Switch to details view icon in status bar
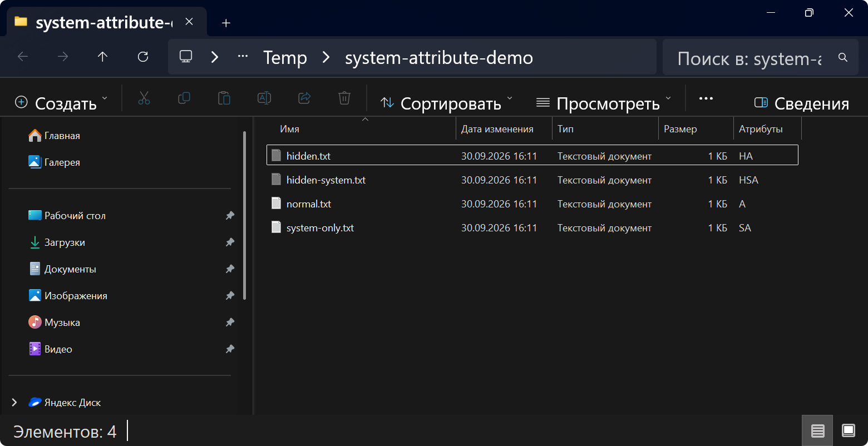Screen dimensions: 868x446 pos(817,430)
